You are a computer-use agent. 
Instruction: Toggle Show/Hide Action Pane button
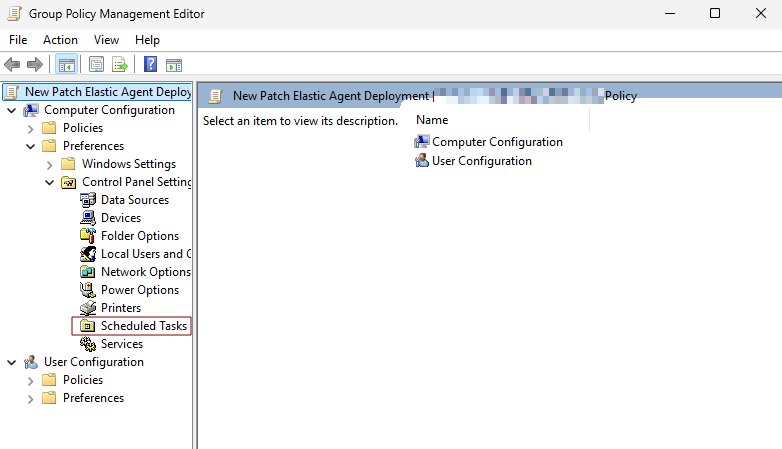(174, 65)
